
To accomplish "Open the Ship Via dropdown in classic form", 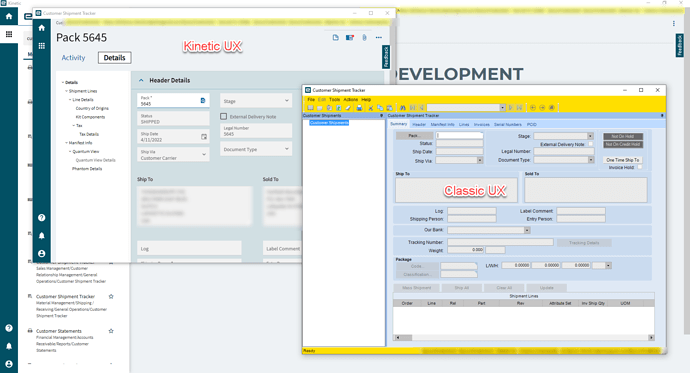I will click(x=459, y=161).
